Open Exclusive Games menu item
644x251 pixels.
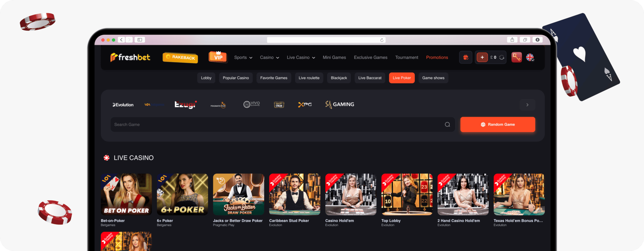pyautogui.click(x=371, y=58)
